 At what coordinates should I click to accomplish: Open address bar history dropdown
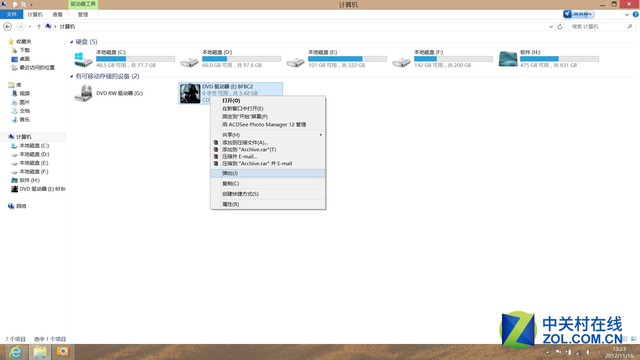pos(551,27)
